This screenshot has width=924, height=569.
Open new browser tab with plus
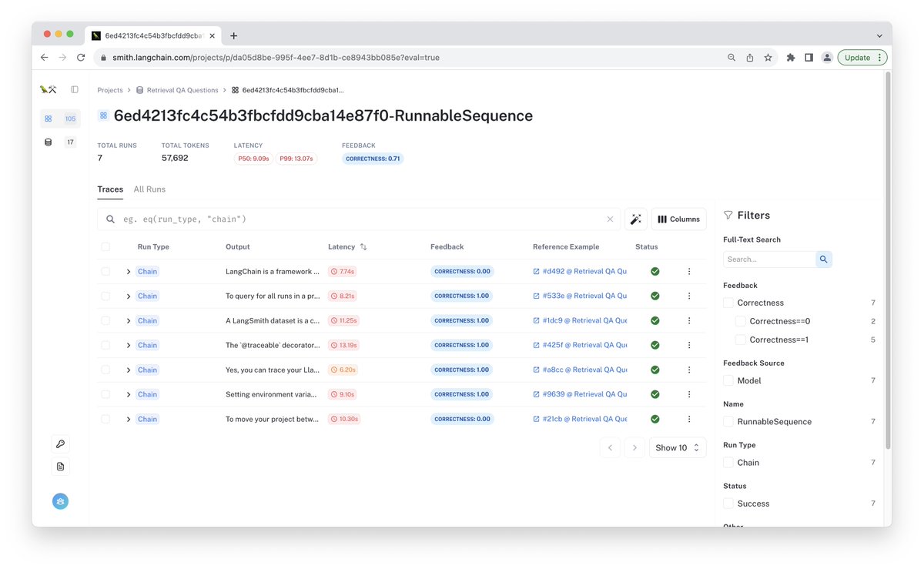point(234,36)
